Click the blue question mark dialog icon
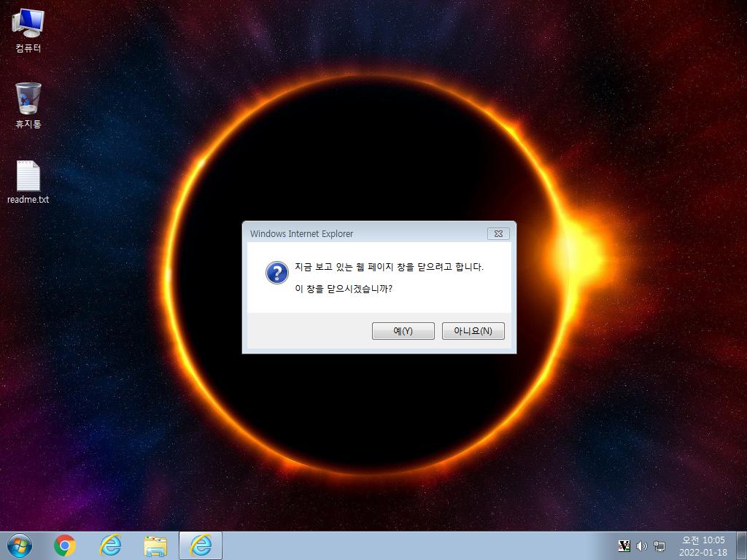 click(276, 273)
